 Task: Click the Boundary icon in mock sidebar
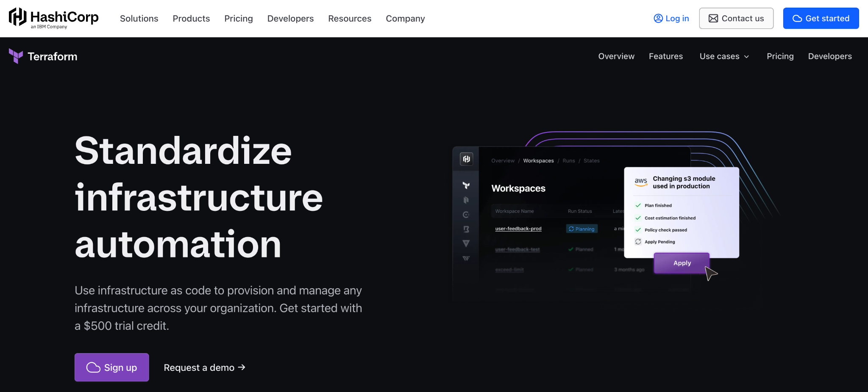(466, 229)
